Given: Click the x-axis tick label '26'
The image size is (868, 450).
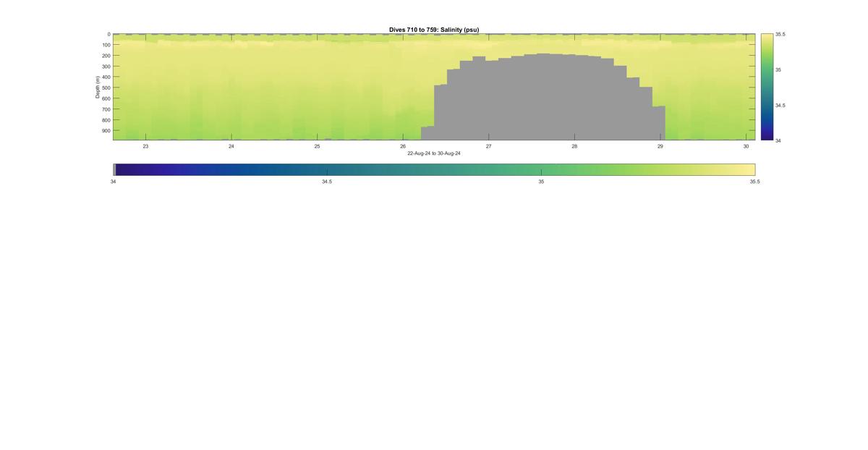Looking at the screenshot, I should [x=403, y=146].
